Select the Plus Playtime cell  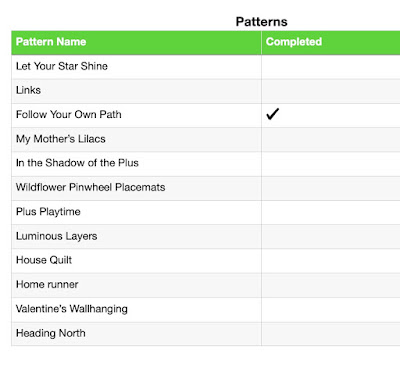136,212
